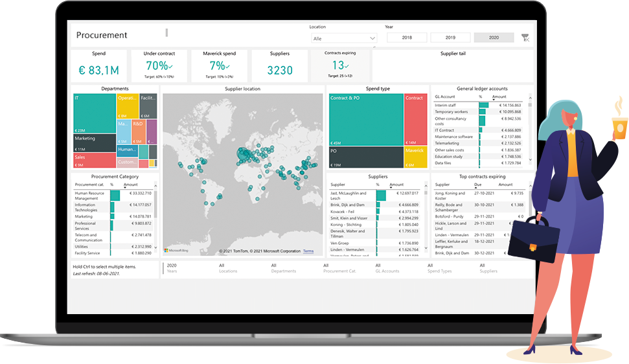Toggle the 2020 year filter
Viewport: 629px width, 364px height.
point(494,38)
